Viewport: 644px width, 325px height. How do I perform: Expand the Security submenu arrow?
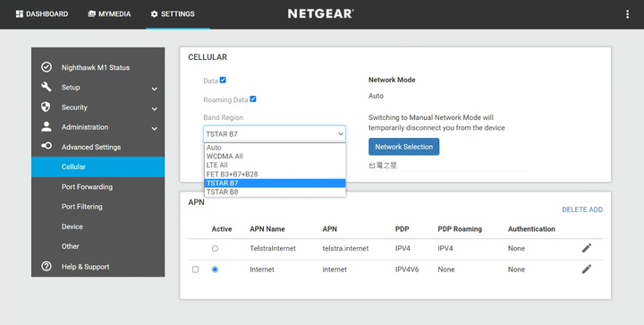click(x=155, y=108)
